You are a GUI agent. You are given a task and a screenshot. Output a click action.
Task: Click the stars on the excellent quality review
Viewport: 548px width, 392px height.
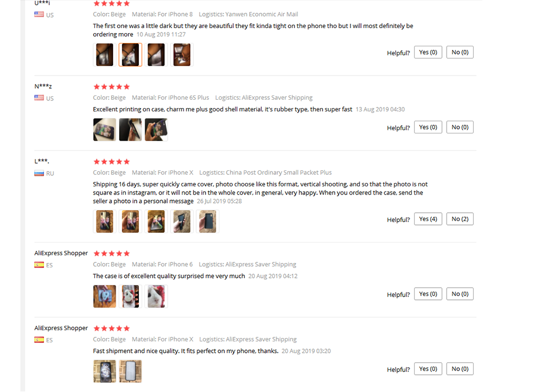[x=111, y=253]
